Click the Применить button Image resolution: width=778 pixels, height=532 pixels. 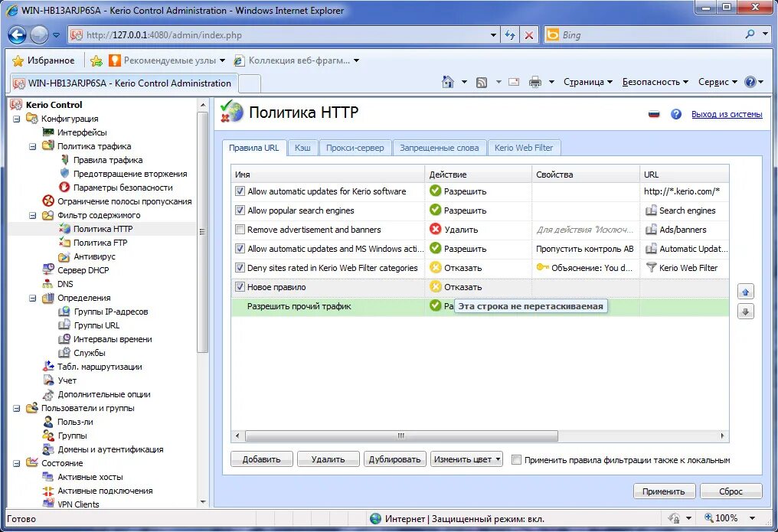click(663, 491)
